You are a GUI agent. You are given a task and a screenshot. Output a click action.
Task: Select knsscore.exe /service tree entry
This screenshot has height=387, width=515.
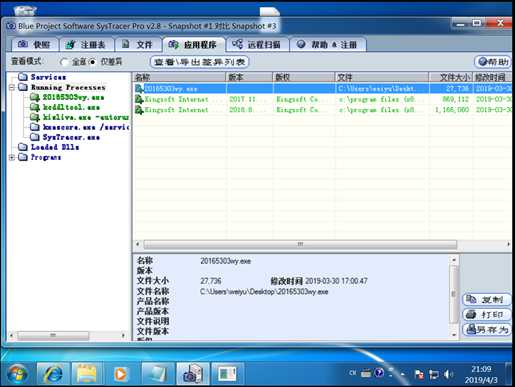pos(86,127)
